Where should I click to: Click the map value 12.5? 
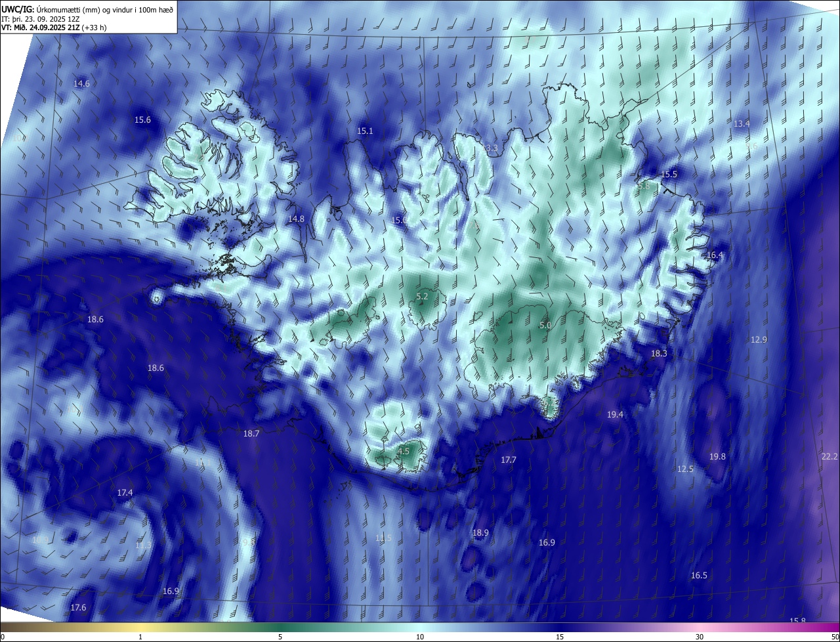tap(685, 469)
